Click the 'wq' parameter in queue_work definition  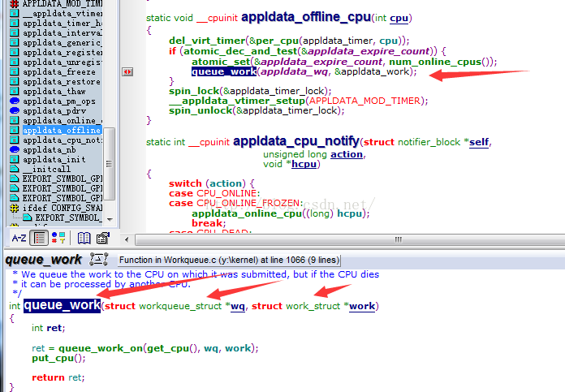pyautogui.click(x=238, y=306)
